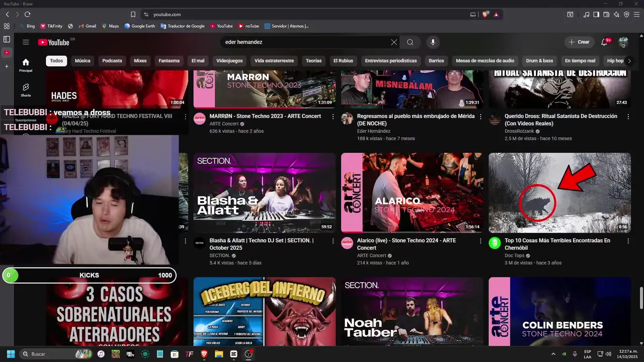The width and height of the screenshot is (644, 362).
Task: Clear the search text with the X
Action: (x=394, y=42)
